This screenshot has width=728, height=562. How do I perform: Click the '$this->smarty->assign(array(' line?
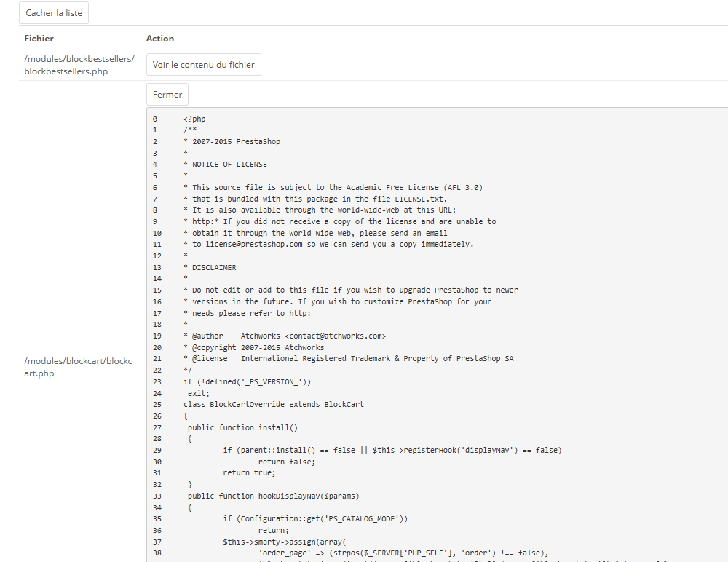click(x=285, y=542)
